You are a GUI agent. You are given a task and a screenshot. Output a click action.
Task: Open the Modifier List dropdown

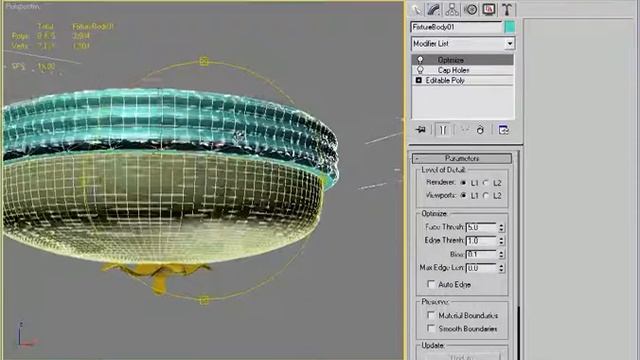[x=462, y=43]
